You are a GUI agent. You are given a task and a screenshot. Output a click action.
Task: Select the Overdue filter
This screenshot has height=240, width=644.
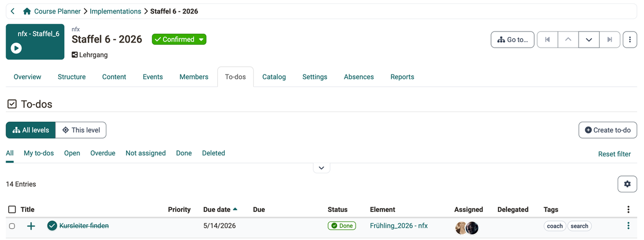(x=102, y=153)
